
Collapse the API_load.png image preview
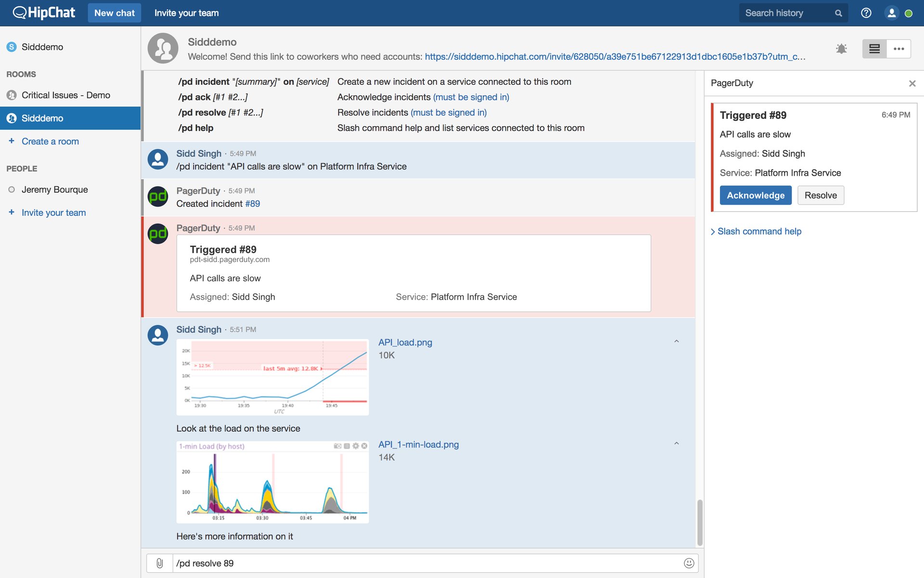[676, 342]
